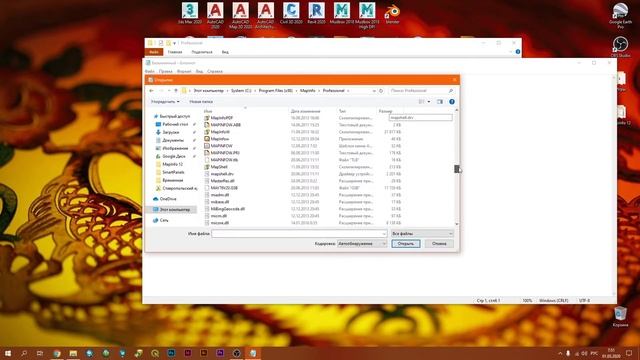Open Task View on the taskbar
This screenshot has height=360, width=640.
pyautogui.click(x=40, y=353)
